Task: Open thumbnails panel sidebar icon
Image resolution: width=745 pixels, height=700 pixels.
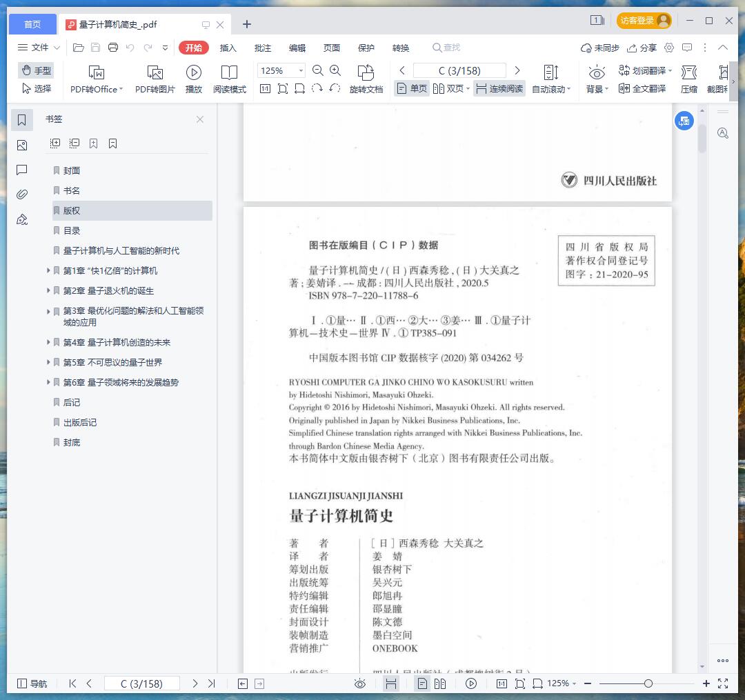Action: coord(22,145)
